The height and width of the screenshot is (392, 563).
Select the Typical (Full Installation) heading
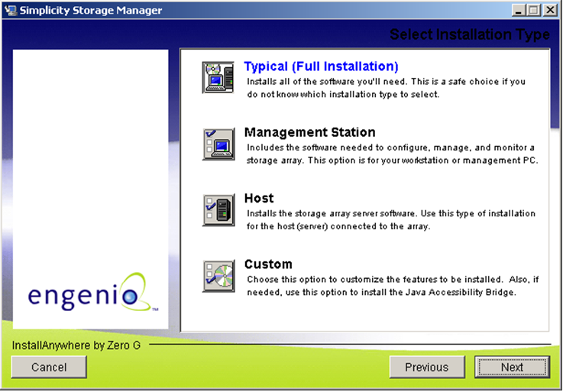point(321,66)
